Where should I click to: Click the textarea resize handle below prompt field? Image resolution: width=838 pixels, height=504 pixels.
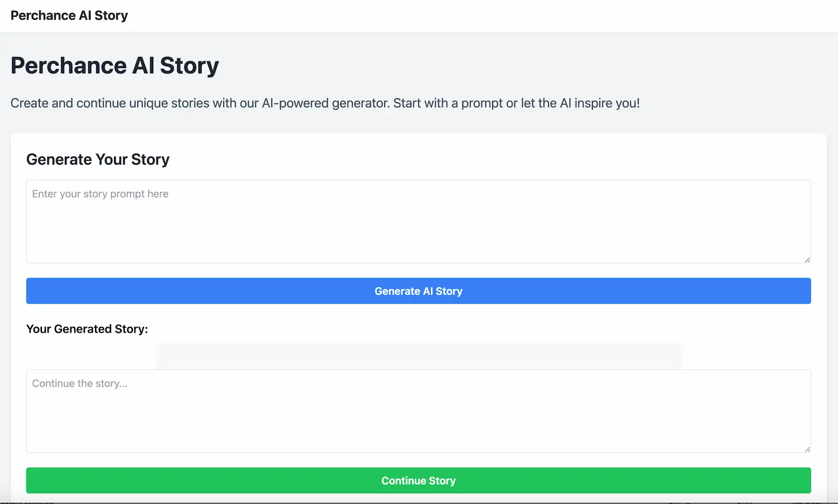tap(807, 258)
